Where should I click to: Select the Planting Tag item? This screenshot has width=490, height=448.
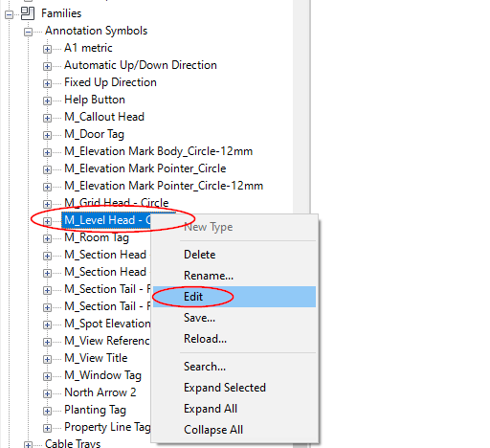pos(95,410)
